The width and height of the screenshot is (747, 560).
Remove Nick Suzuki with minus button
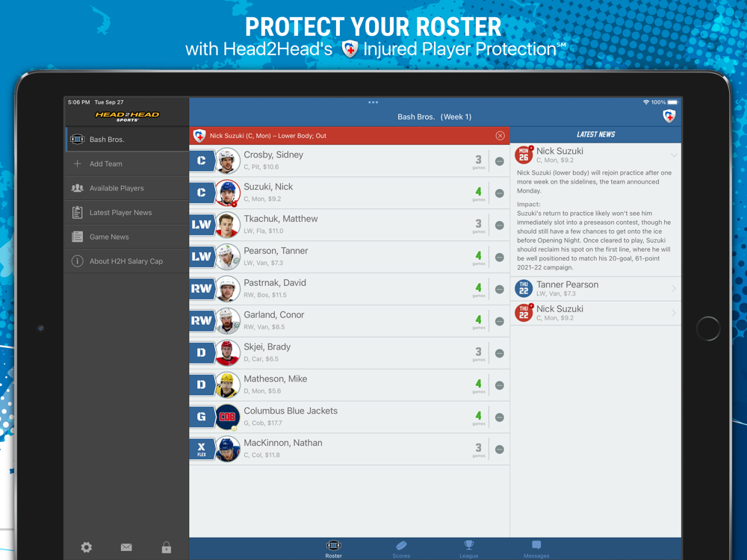click(x=499, y=193)
